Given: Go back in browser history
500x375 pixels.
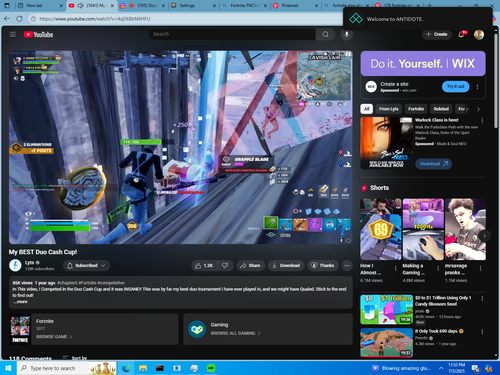Looking at the screenshot, I should 7,19.
